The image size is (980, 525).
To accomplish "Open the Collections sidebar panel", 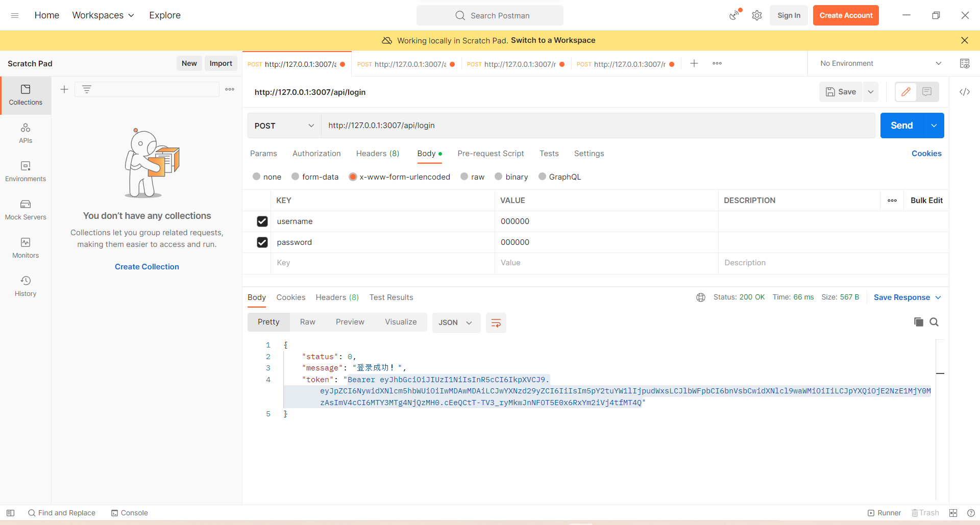I will coord(26,95).
